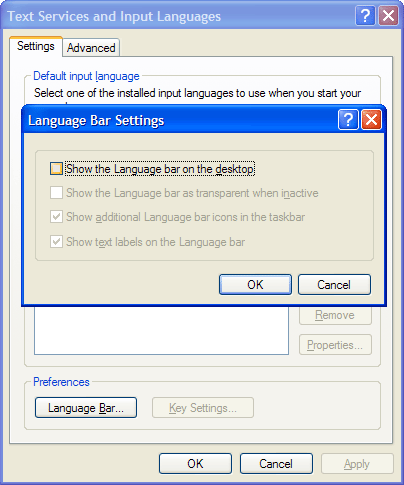
Task: Switch to the Advanced tab
Action: tap(91, 48)
